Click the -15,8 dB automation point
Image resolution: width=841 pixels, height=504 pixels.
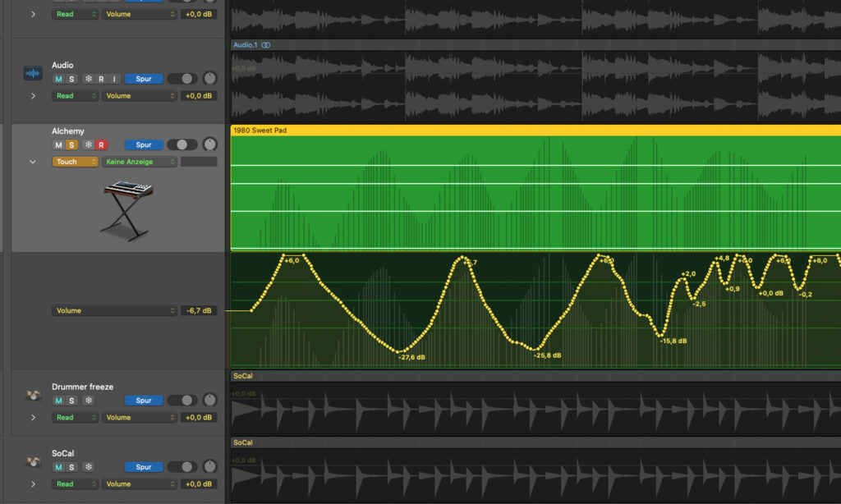point(661,336)
